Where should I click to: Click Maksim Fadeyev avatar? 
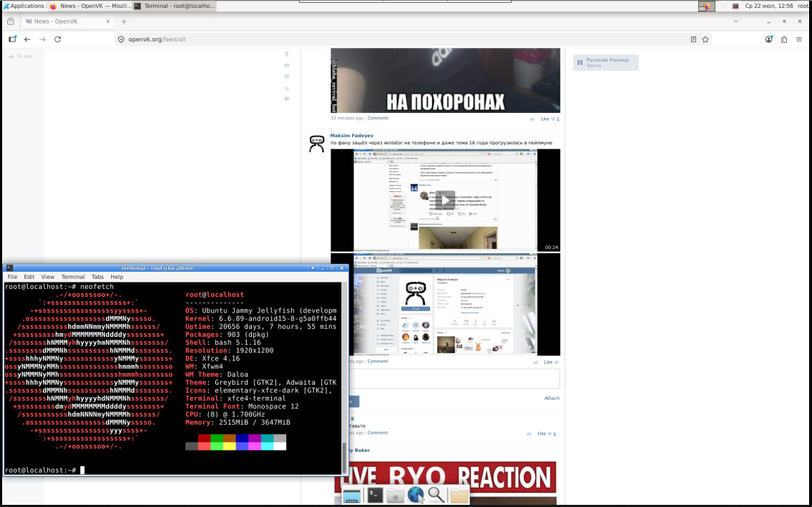click(x=317, y=144)
